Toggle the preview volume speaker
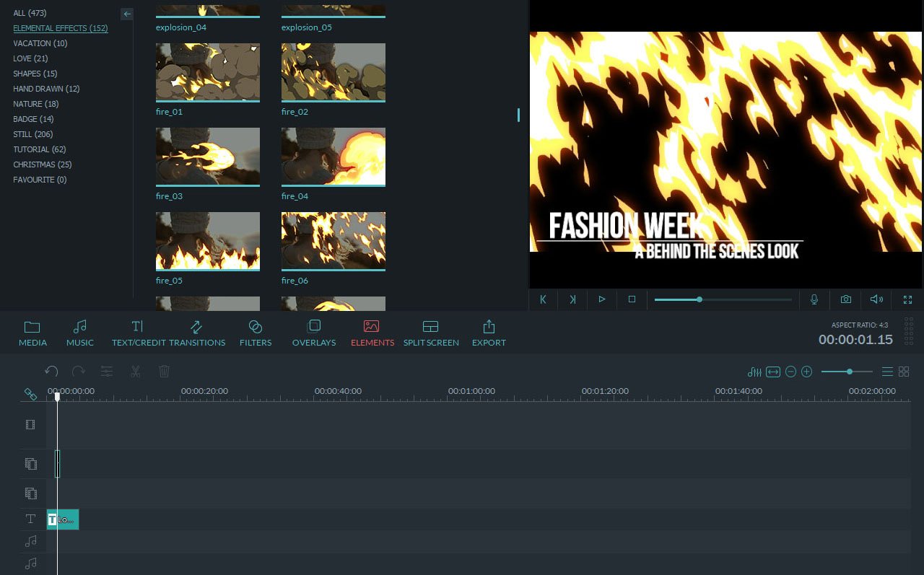Image resolution: width=924 pixels, height=575 pixels. 876,299
